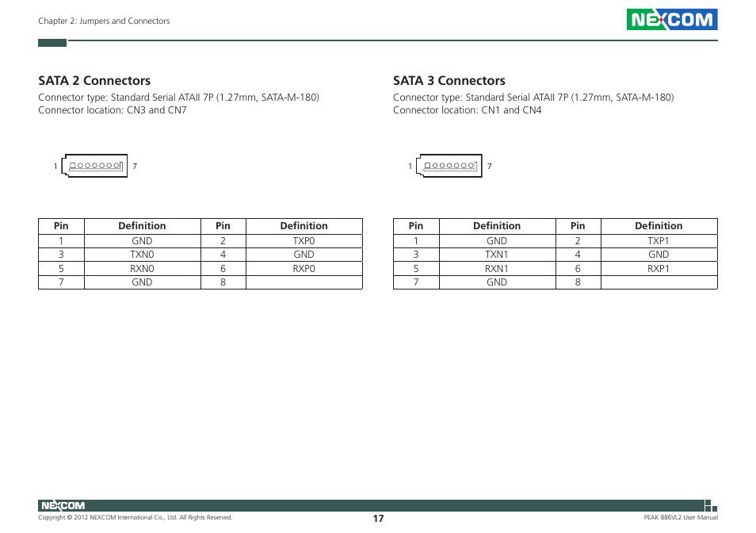Click the NEXCOM logo in the header
Screen dimensions: 756x533
(672, 19)
